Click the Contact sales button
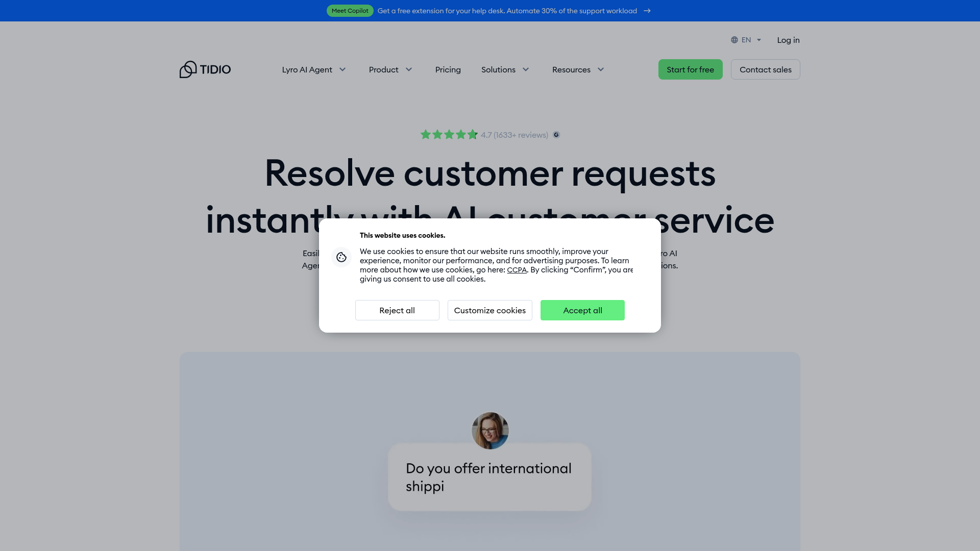Viewport: 980px width, 551px height. [765, 69]
